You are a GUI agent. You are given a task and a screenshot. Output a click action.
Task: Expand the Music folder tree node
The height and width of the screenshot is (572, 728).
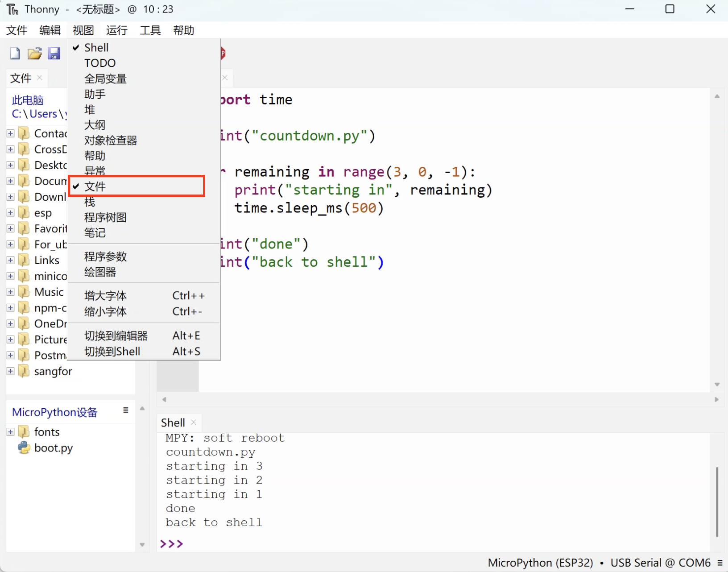(x=11, y=292)
